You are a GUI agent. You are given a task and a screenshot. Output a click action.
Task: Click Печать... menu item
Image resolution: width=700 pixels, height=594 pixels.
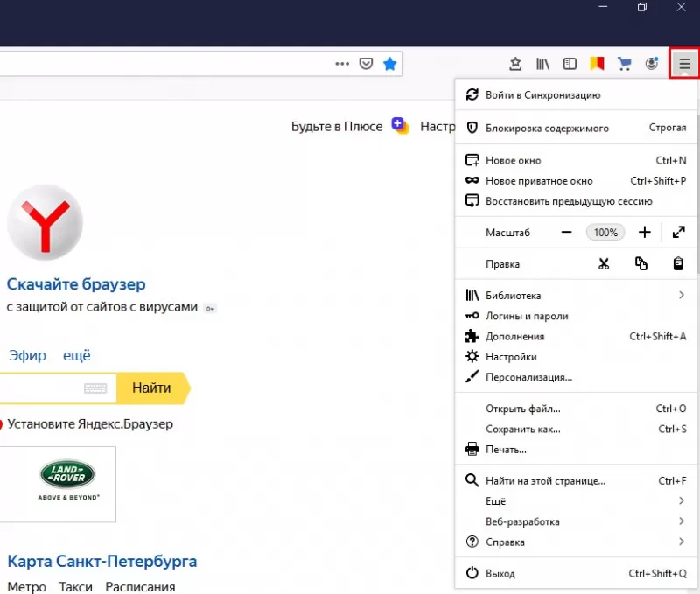[575, 450]
